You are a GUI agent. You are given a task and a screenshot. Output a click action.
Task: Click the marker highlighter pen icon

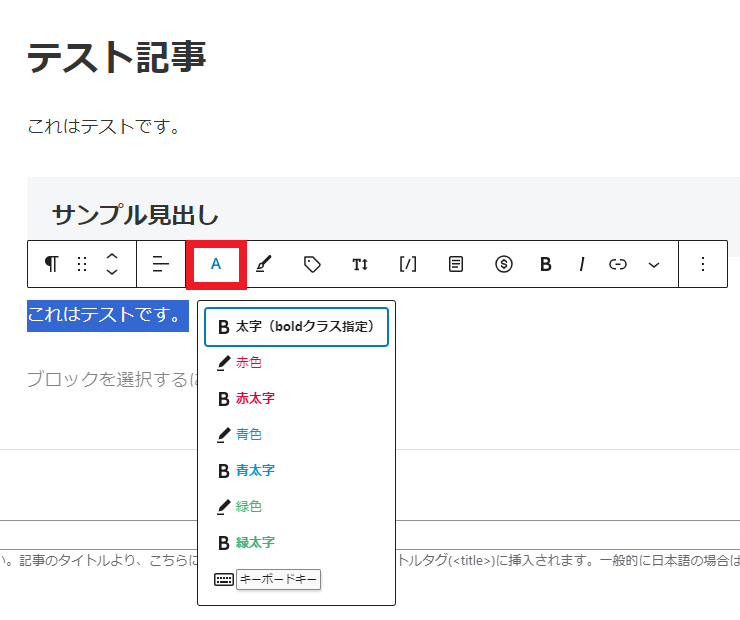[x=263, y=264]
